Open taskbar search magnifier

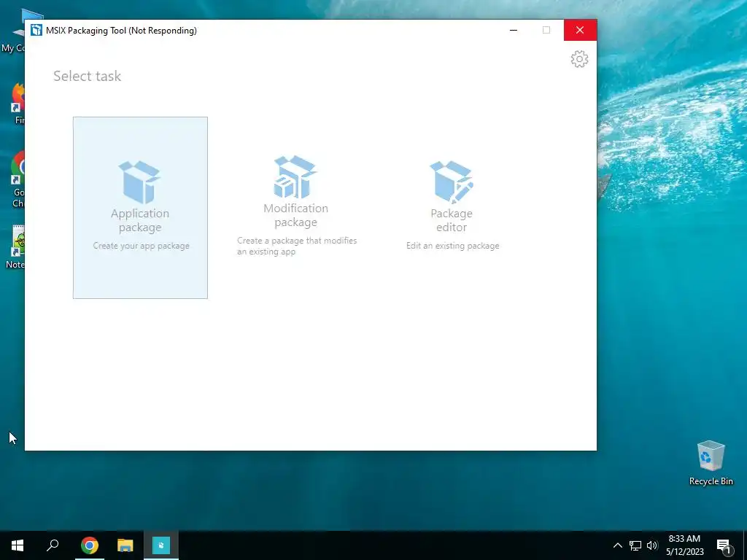(53, 545)
